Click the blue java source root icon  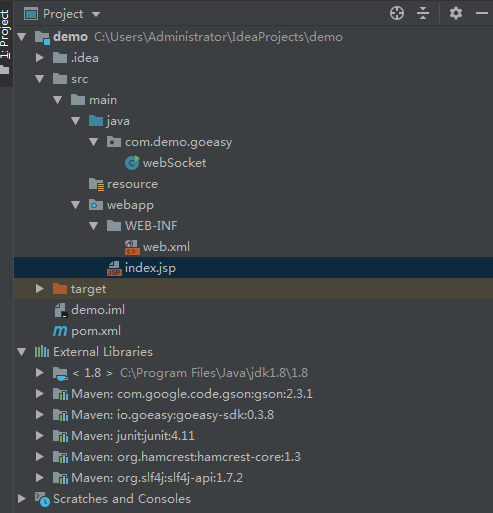(96, 121)
